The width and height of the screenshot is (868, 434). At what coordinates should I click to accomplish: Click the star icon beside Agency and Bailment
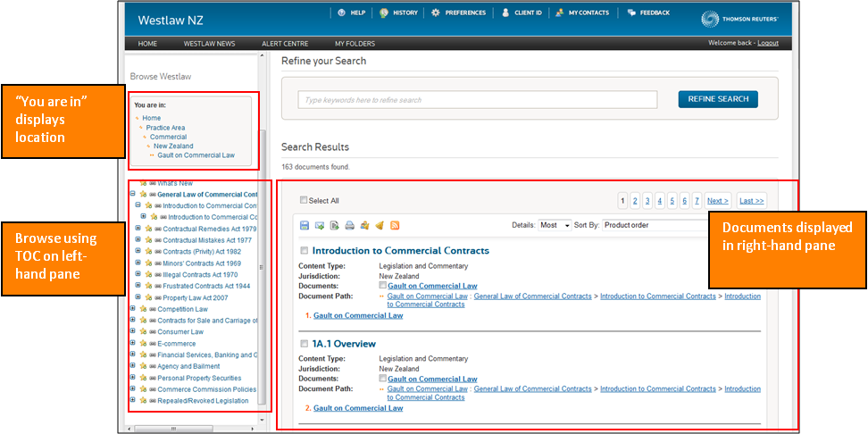coord(144,366)
